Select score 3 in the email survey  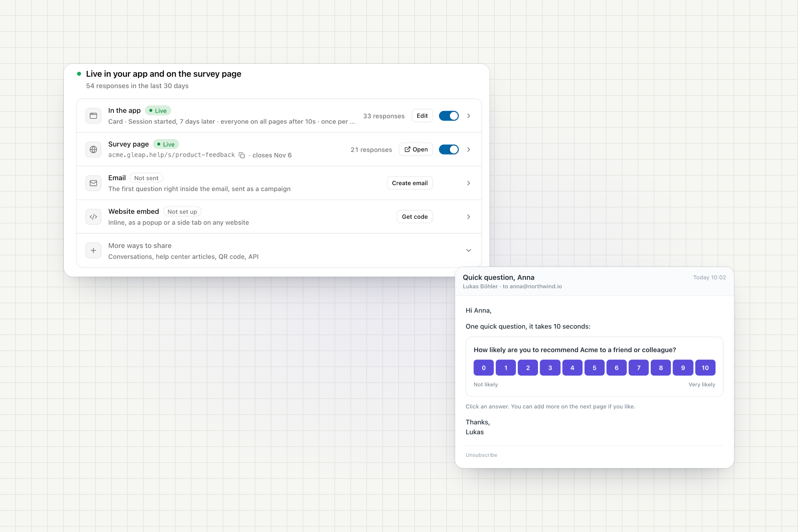coord(550,368)
